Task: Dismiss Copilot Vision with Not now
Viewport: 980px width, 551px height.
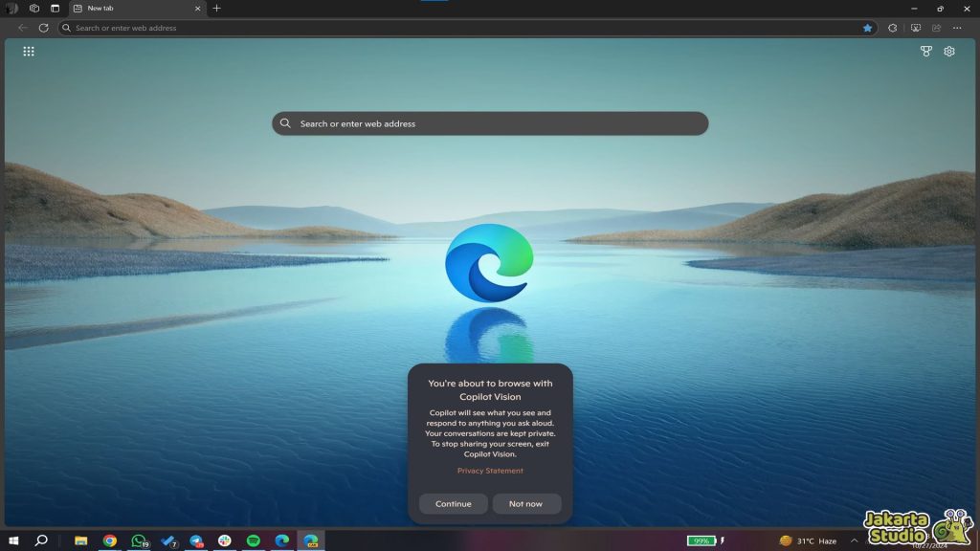Action: point(526,503)
